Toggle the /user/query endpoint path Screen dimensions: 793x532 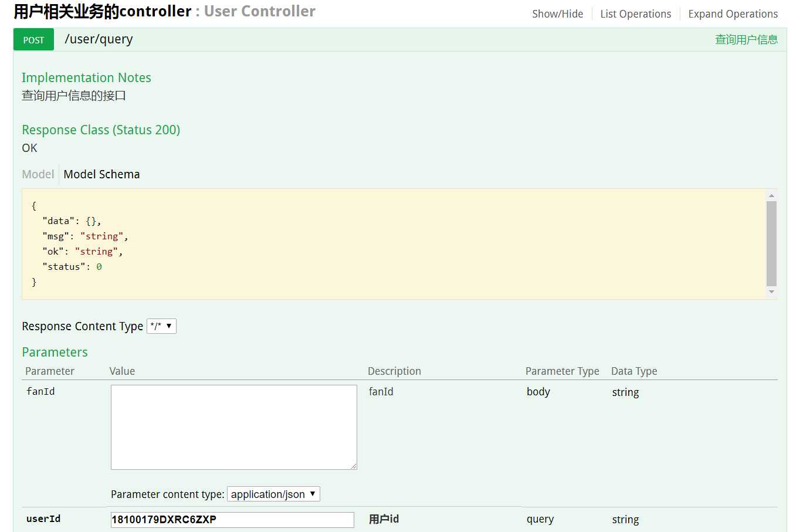pos(99,39)
